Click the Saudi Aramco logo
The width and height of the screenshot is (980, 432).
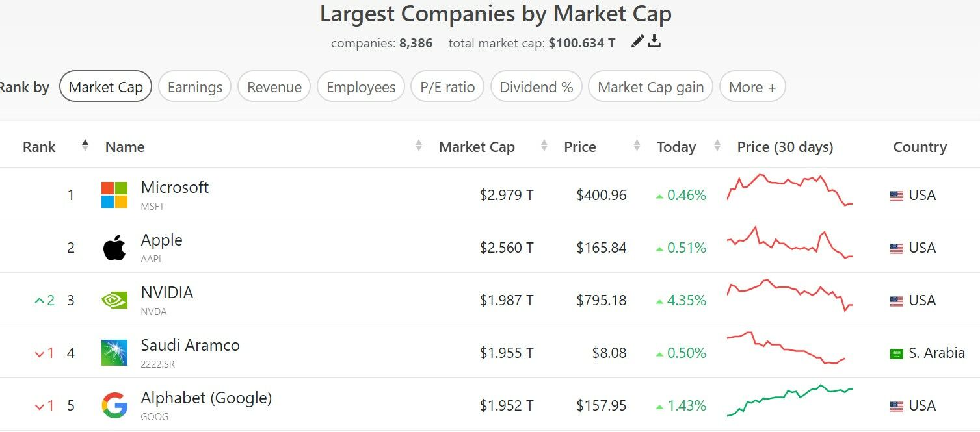(114, 353)
